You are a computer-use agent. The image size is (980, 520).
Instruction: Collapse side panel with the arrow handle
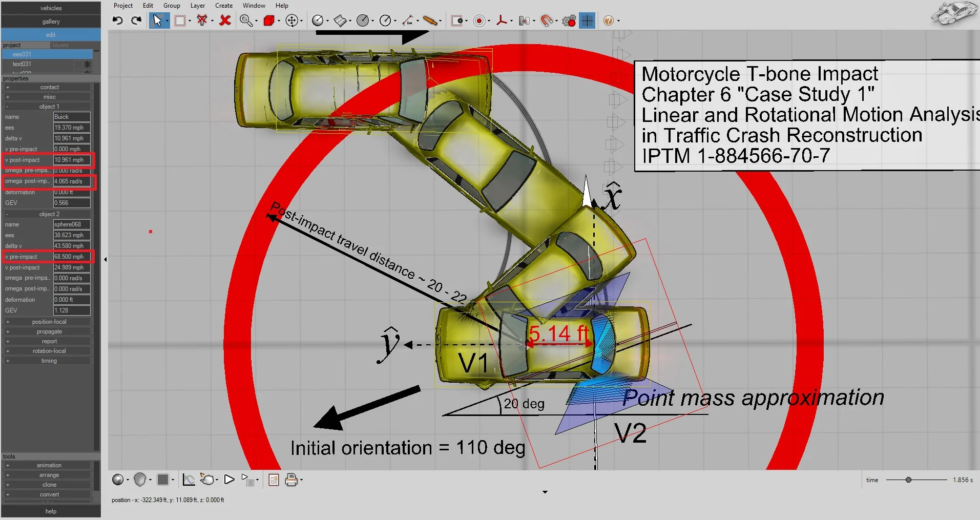[x=105, y=260]
